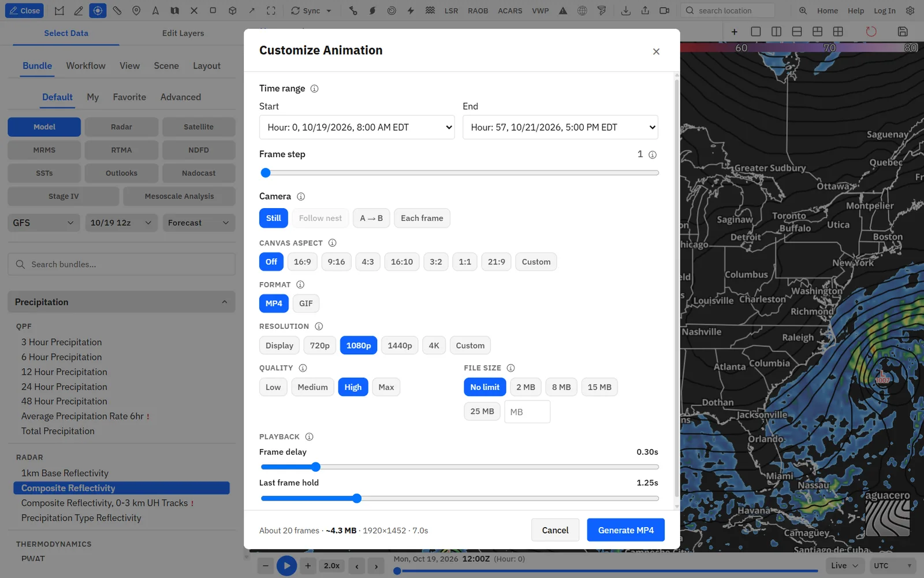The height and width of the screenshot is (578, 924).
Task: Click the globe projection icon
Action: (x=582, y=10)
